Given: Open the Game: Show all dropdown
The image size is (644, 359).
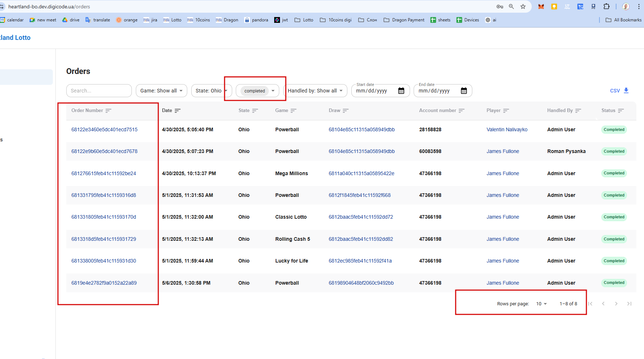Looking at the screenshot, I should click(161, 91).
